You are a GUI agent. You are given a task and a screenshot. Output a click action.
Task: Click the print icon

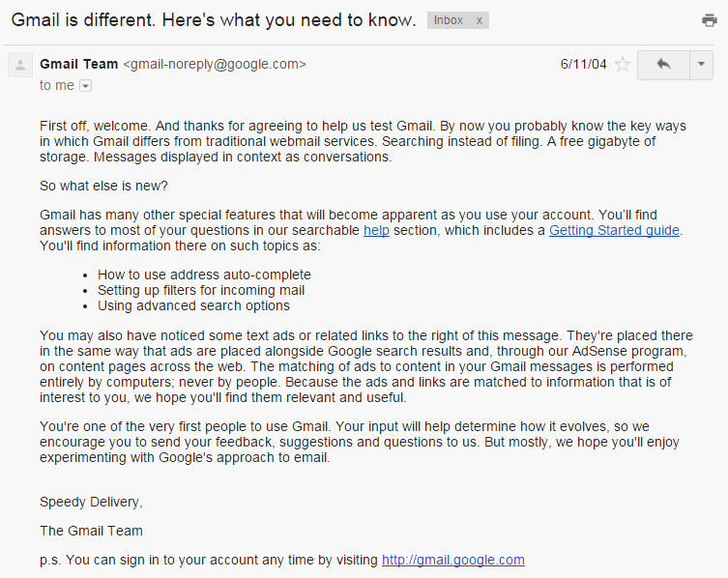coord(709,20)
